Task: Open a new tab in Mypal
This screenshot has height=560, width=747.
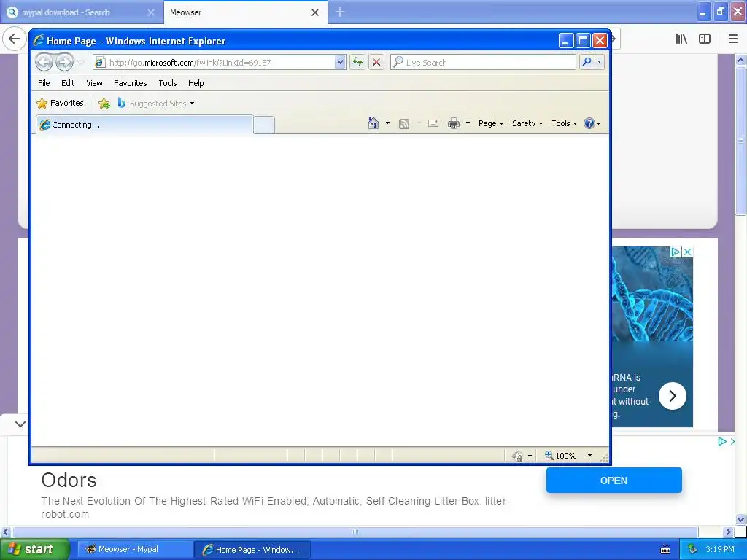Action: 340,12
